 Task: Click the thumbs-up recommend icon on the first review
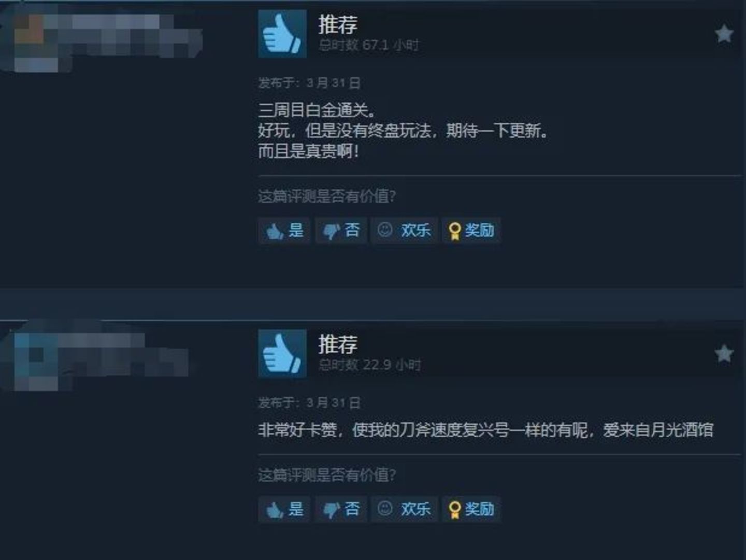[282, 34]
